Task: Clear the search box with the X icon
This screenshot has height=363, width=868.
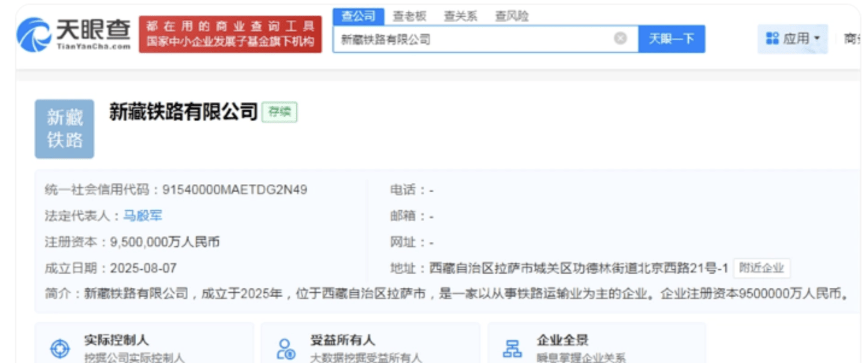Action: click(620, 39)
